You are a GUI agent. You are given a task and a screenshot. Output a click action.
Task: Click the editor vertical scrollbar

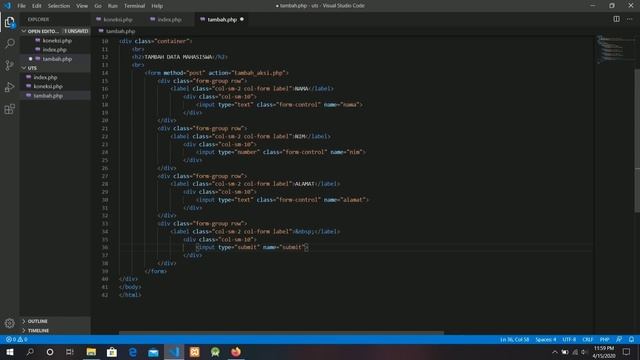[637, 141]
